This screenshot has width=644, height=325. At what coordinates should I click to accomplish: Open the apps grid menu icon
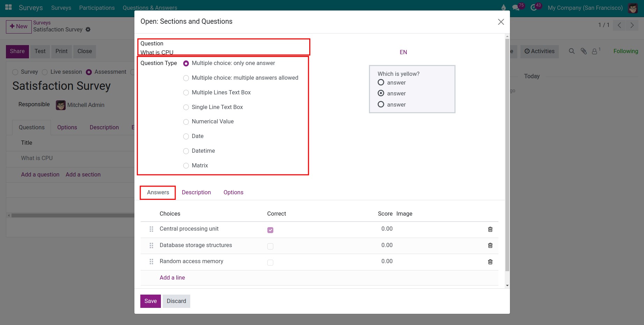(x=8, y=7)
